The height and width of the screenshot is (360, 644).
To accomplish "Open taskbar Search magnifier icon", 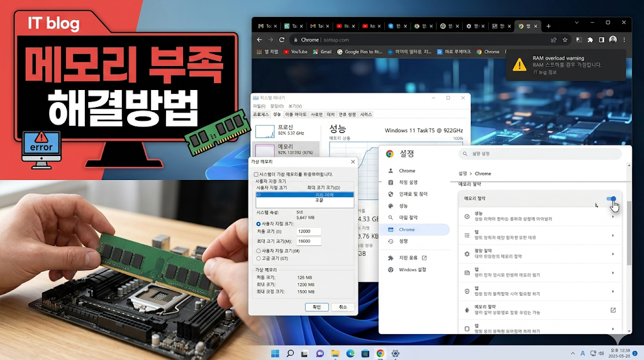I will coord(291,354).
